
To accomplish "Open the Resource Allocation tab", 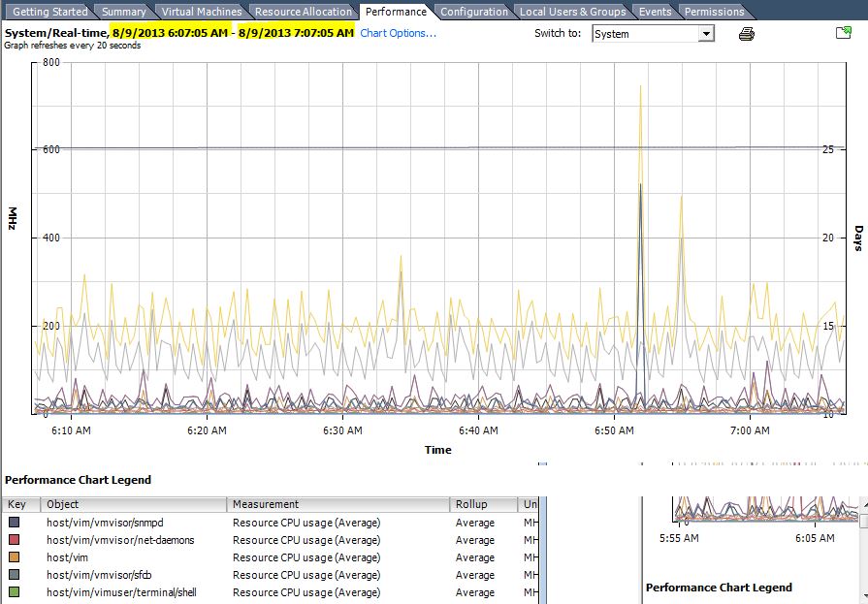I will (x=303, y=12).
